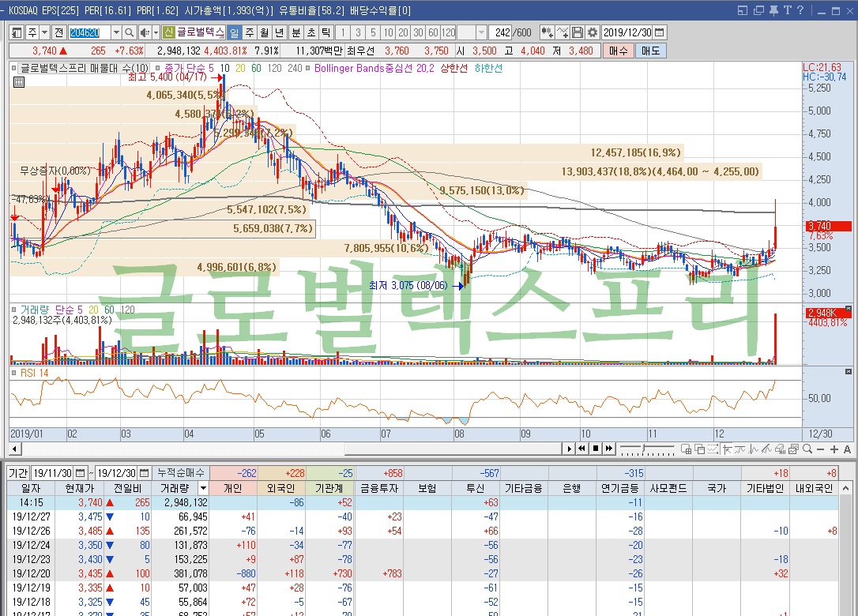
Task: Click the end date calendar icon 19/12/30
Action: (x=144, y=473)
